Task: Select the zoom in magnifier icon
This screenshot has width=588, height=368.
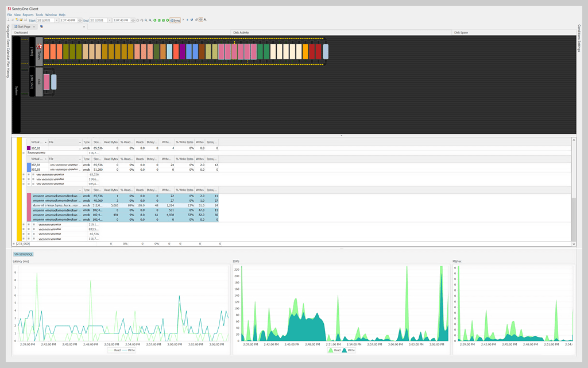Action: tap(146, 19)
